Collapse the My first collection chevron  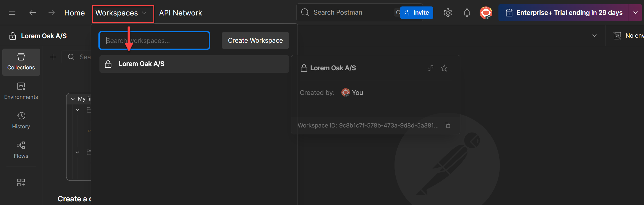[73, 99]
